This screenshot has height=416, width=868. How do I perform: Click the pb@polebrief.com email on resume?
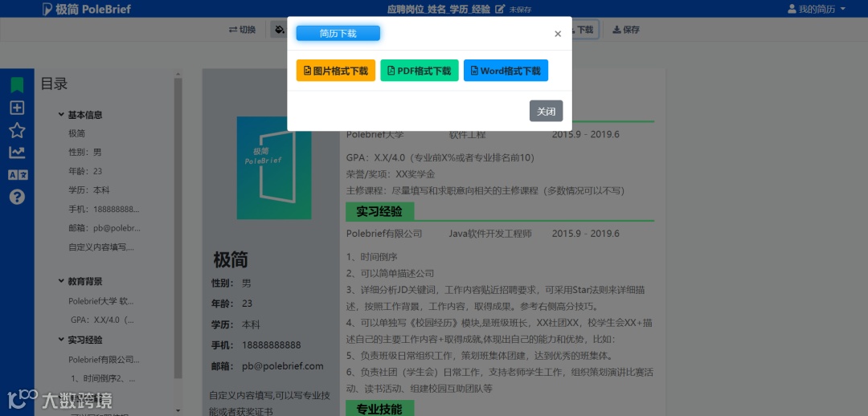(x=282, y=366)
